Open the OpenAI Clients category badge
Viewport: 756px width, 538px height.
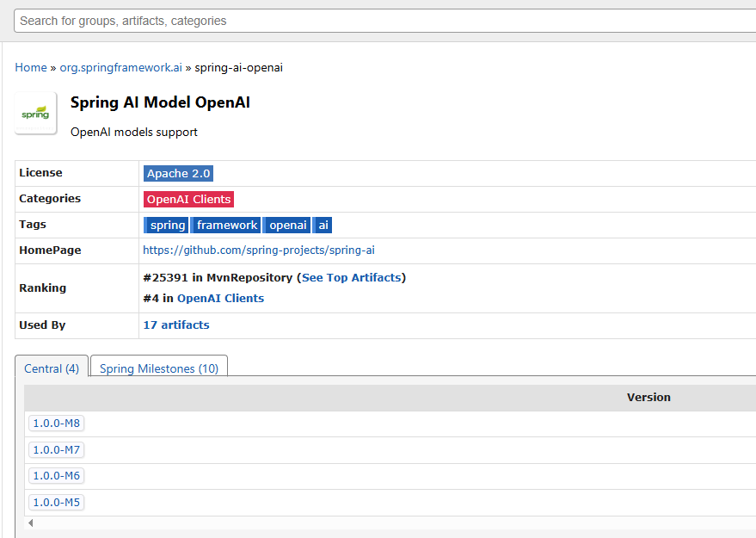click(x=188, y=200)
